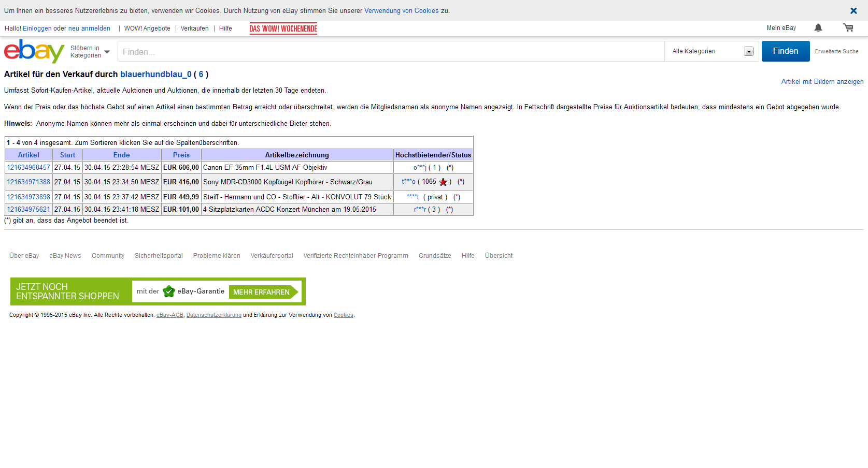Open Sicherheitsportal footer link
This screenshot has width=868, height=468.
[159, 256]
